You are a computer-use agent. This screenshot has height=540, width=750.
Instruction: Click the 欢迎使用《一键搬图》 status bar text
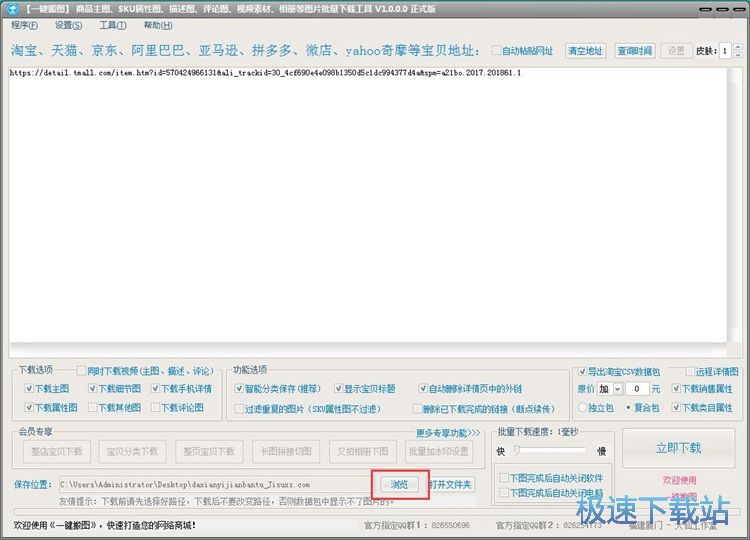tap(104, 525)
